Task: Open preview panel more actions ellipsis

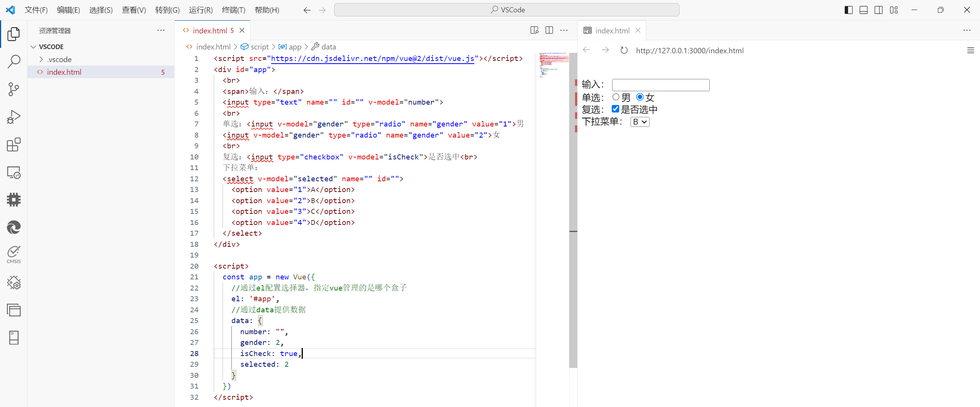Action: [967, 30]
